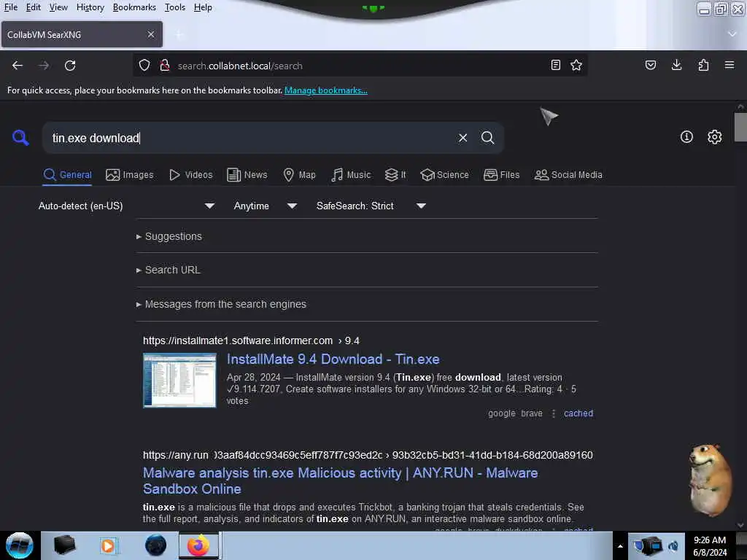The height and width of the screenshot is (560, 747).
Task: Show hidden system tray icons
Action: [620, 546]
